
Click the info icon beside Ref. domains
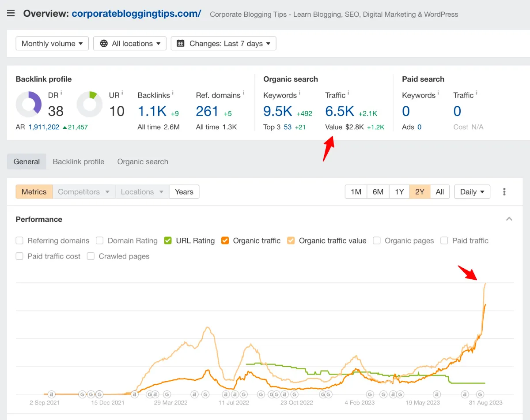click(x=243, y=93)
